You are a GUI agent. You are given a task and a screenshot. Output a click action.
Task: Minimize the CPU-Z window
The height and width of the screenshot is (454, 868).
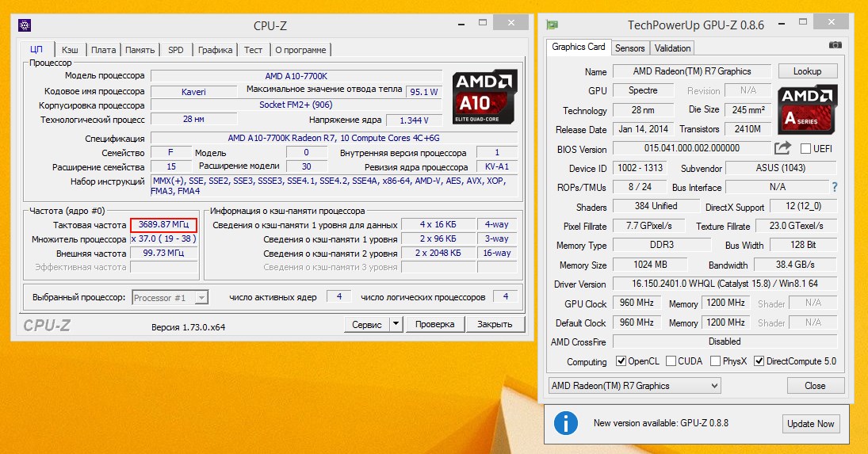pyautogui.click(x=461, y=23)
